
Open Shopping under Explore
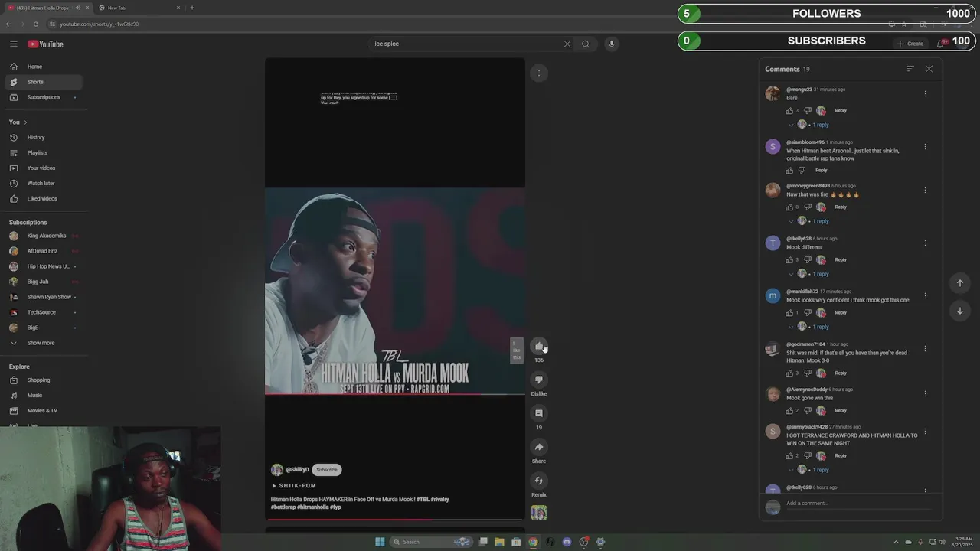[44, 380]
